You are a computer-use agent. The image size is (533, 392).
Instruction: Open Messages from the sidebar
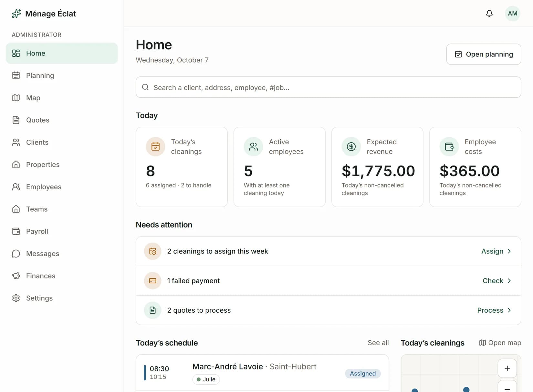click(62, 254)
